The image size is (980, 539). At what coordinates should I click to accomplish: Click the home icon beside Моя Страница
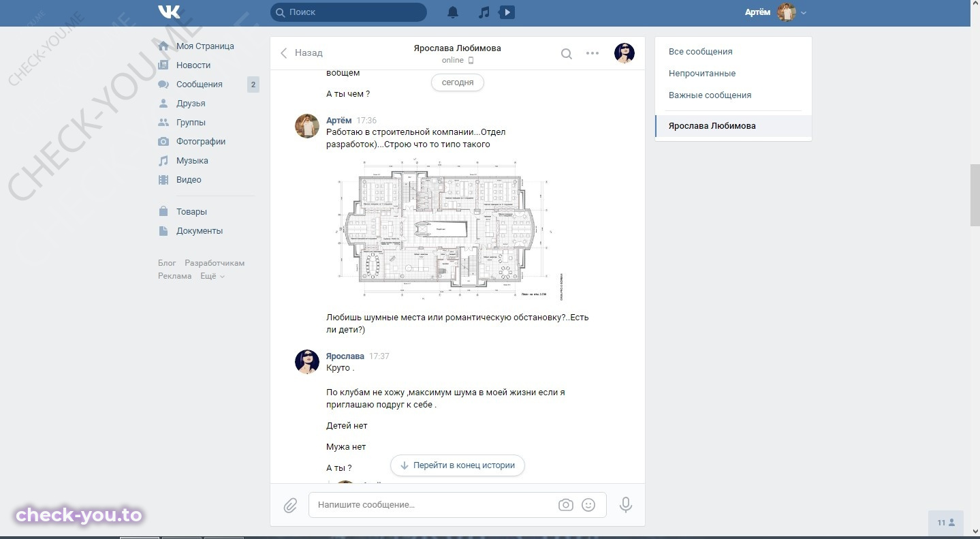pyautogui.click(x=163, y=46)
